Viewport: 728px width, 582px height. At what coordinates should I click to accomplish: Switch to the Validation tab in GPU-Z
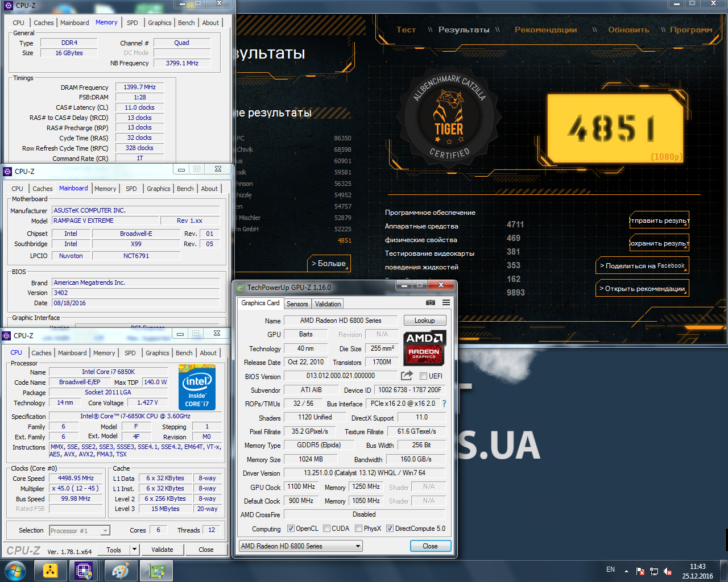tap(328, 304)
